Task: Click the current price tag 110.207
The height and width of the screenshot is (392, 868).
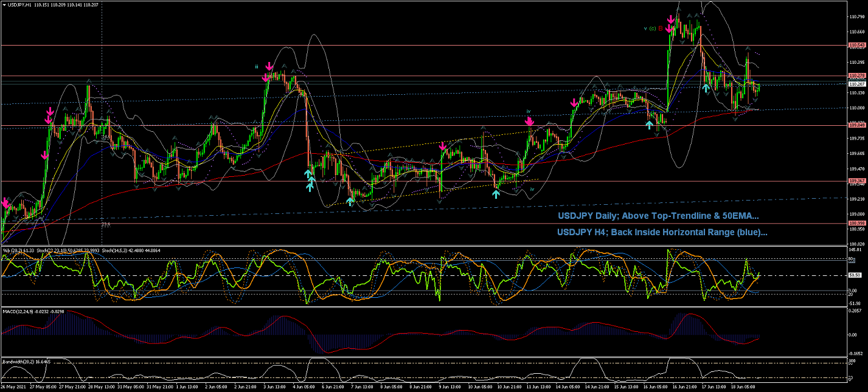Action: tap(857, 84)
